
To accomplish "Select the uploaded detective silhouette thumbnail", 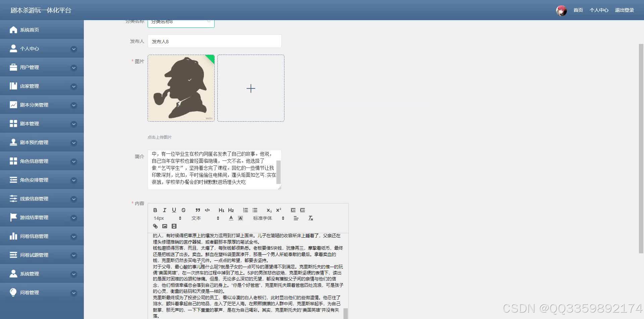I will tap(181, 88).
